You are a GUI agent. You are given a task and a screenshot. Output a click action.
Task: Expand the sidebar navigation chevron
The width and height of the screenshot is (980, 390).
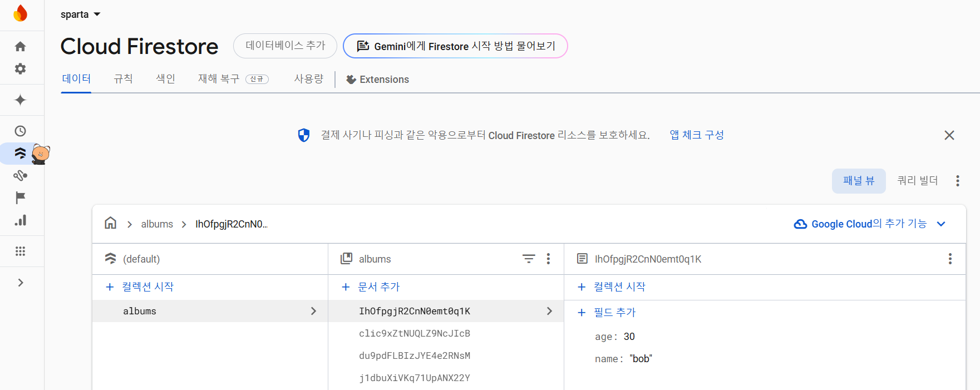pos(21,283)
